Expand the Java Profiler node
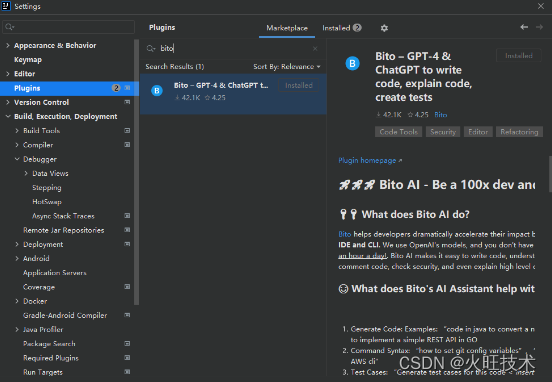 pyautogui.click(x=17, y=329)
